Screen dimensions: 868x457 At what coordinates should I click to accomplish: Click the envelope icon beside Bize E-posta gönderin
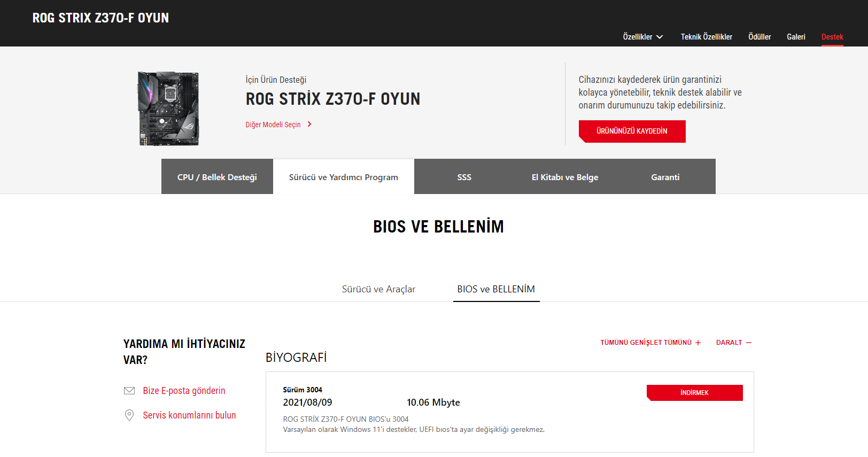(x=129, y=391)
